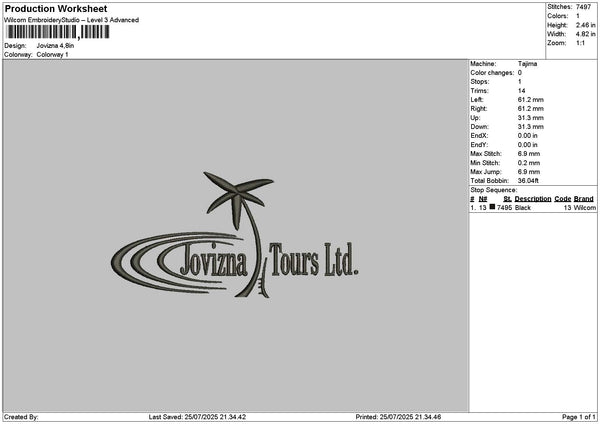This screenshot has height=424, width=600.
Task: Click the 'Max Jump:' label
Action: point(486,172)
